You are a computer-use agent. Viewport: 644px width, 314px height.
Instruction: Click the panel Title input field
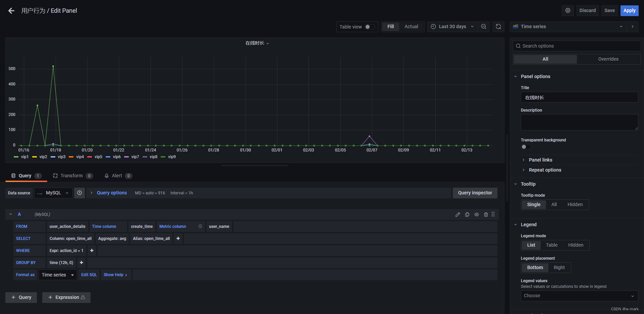(579, 98)
